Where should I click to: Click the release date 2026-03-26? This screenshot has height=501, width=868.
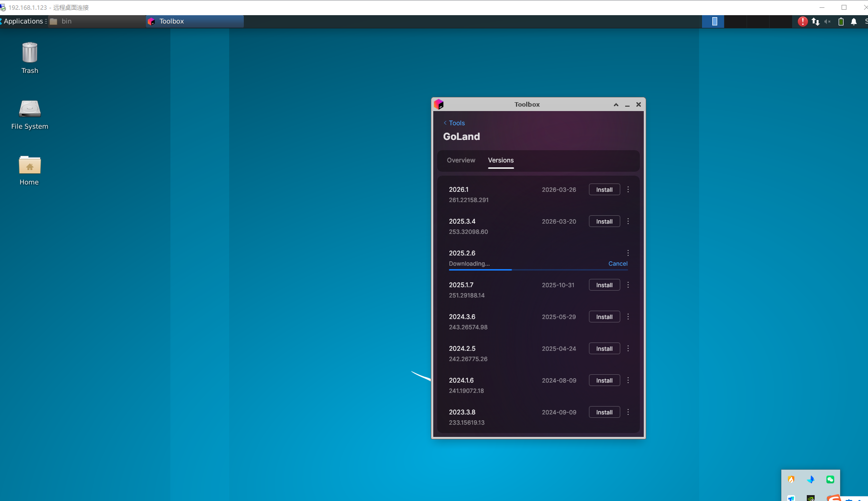tap(559, 189)
